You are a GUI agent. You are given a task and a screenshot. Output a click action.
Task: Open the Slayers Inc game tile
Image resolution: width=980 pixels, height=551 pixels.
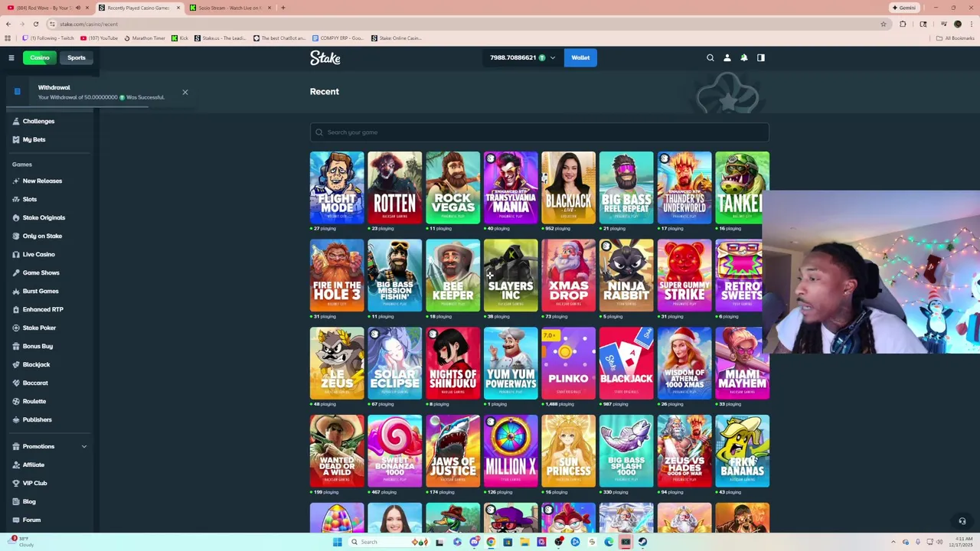[511, 275]
